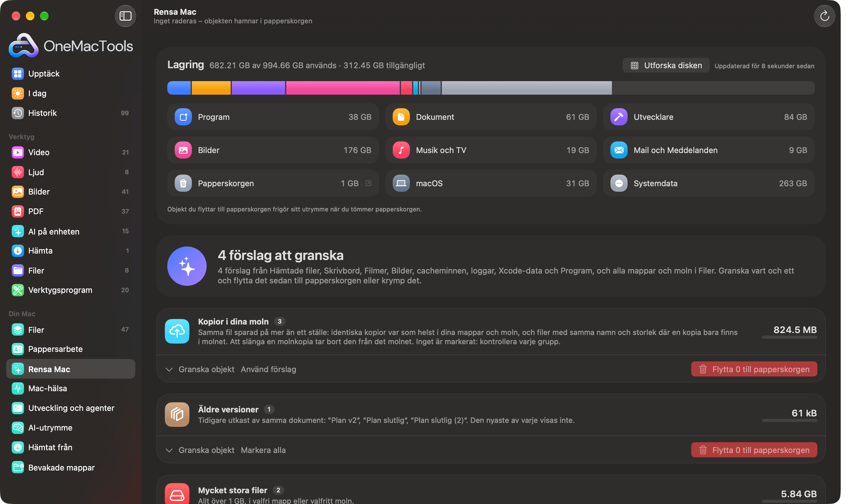
Task: Click the Utveckling och agenter icon
Action: coord(18,408)
